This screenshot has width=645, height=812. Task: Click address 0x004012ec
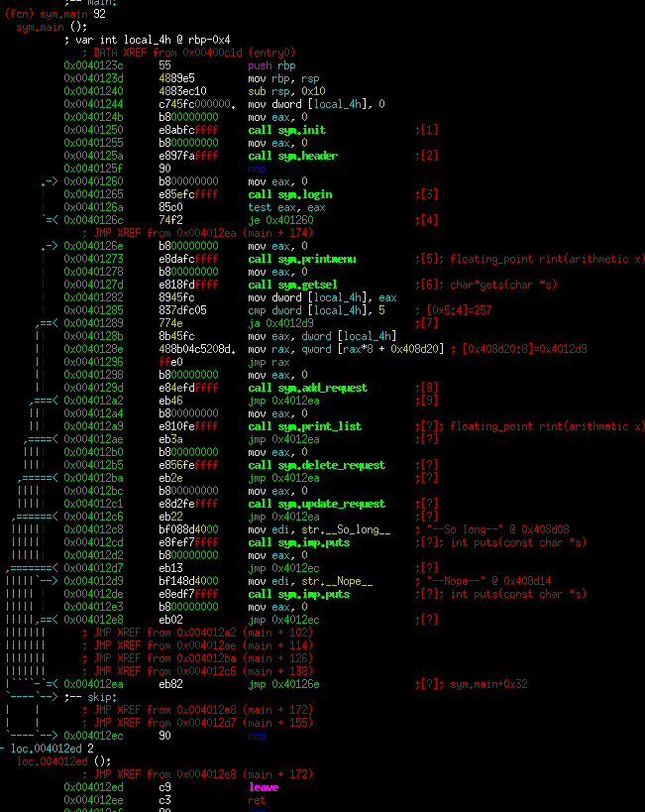pyautogui.click(x=93, y=736)
